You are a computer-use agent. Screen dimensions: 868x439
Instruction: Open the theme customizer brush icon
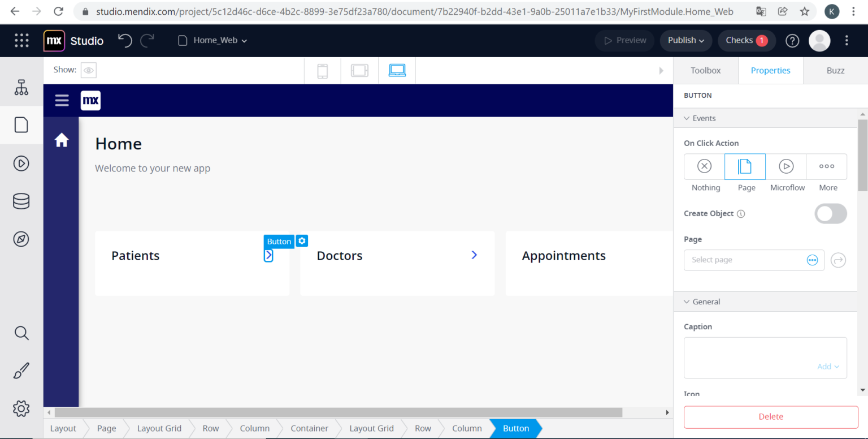point(21,371)
